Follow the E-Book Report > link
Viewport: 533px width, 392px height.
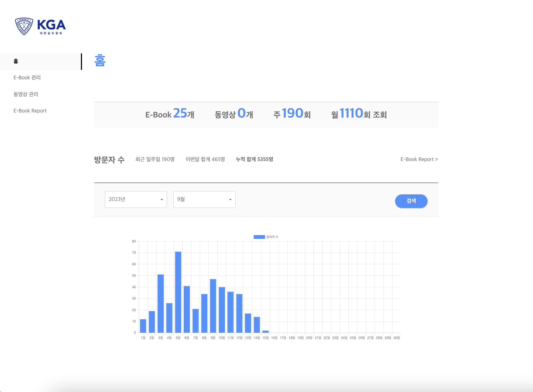(419, 159)
